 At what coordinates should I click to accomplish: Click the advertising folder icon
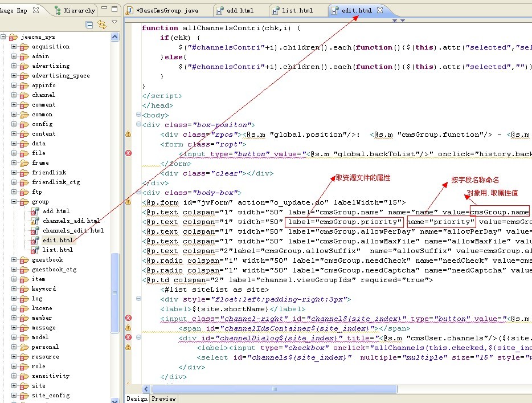[24, 66]
